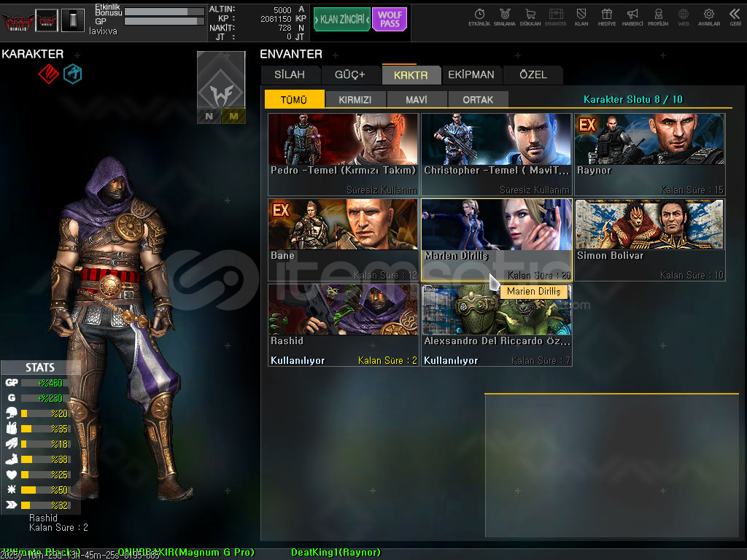Toggle the M button under emblem
The height and width of the screenshot is (560, 747).
point(233,116)
